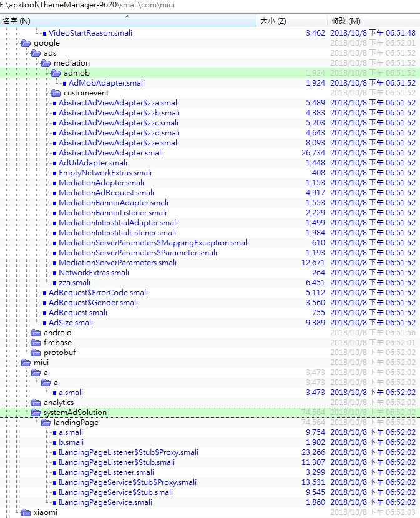The image size is (420, 518).
Task: Click file icon beside MediationAdapter.smali
Action: coord(54,183)
